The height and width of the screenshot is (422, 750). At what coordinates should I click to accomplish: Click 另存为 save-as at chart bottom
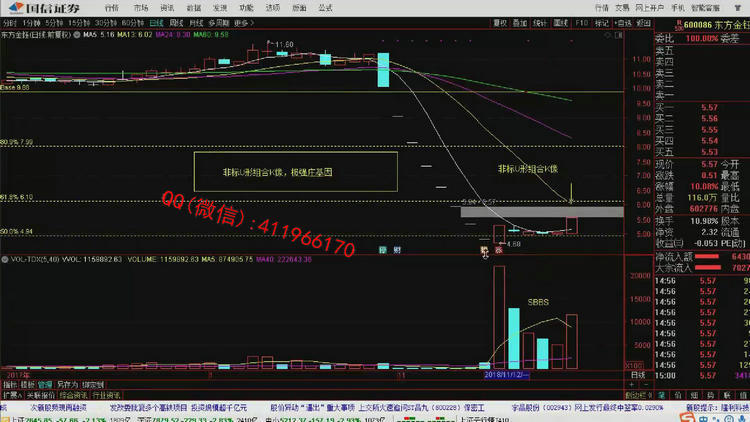67,385
